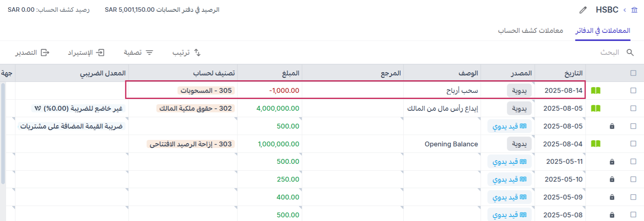Image resolution: width=644 pixels, height=221 pixels.
Task: Click the search magnifier icon
Action: click(630, 52)
